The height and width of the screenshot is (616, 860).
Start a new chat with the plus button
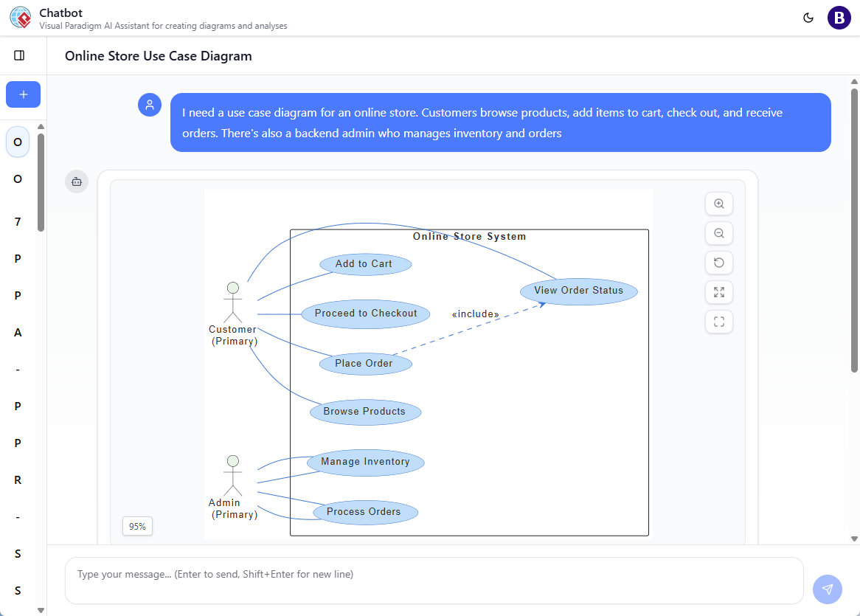coord(23,94)
